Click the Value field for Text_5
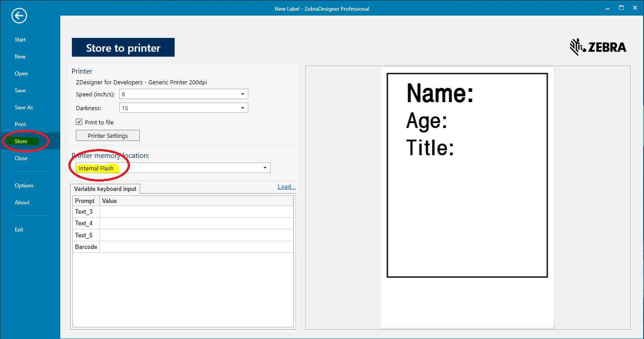The image size is (644, 339). 197,235
